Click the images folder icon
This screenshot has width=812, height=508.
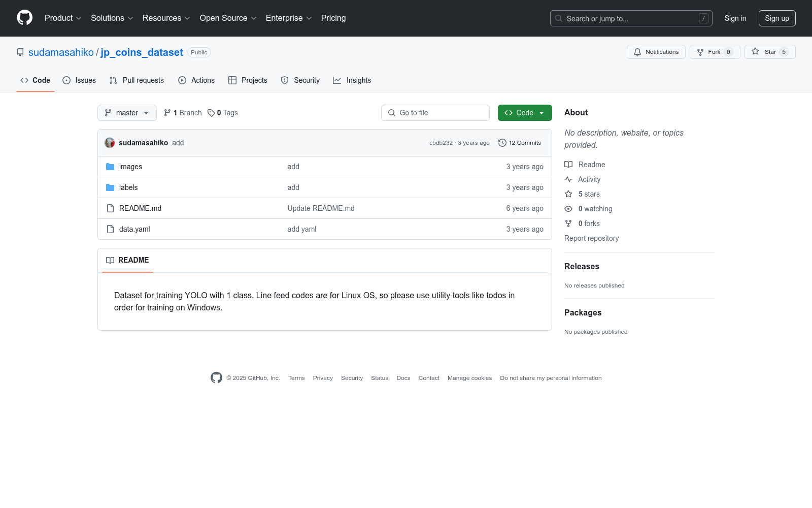tap(110, 167)
